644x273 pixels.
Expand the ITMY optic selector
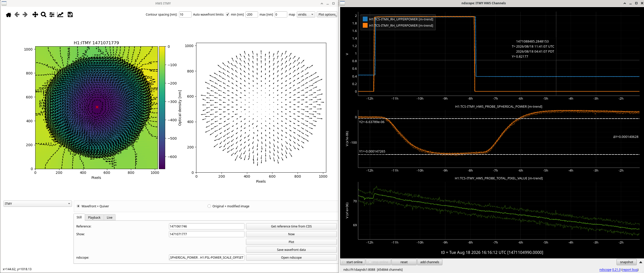(38, 204)
